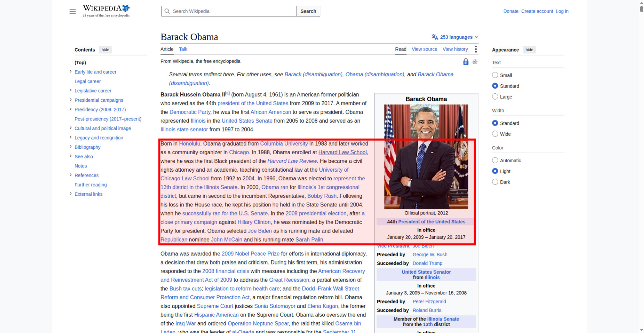This screenshot has width=644, height=333.
Task: Click the Donate link
Action: pyautogui.click(x=511, y=11)
